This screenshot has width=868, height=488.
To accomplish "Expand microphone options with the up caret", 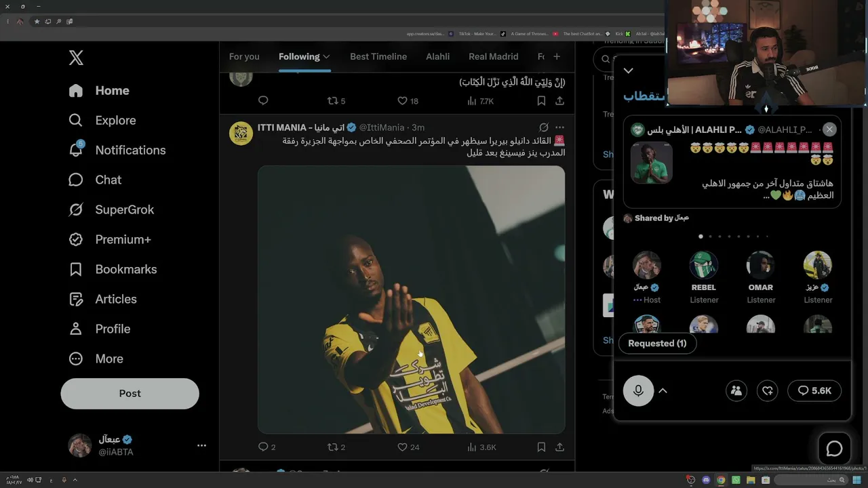I will (x=663, y=390).
